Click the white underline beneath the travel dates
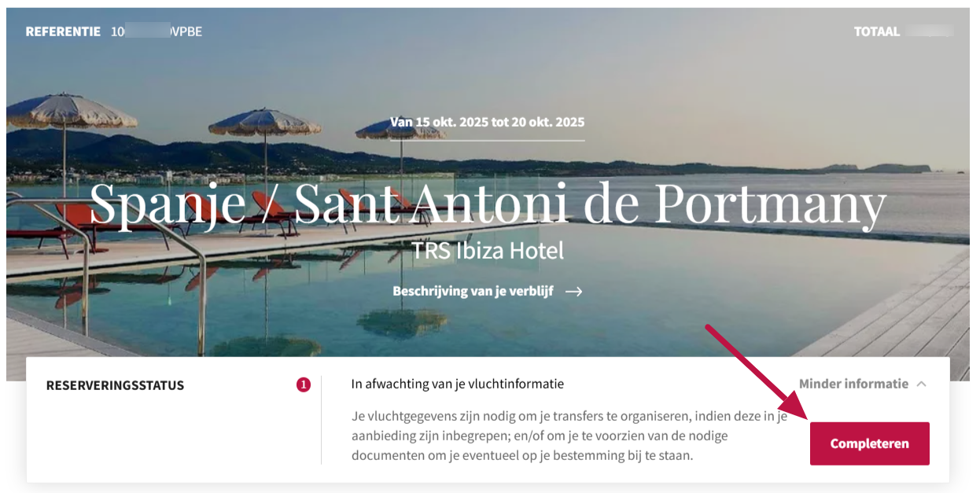 tap(488, 140)
